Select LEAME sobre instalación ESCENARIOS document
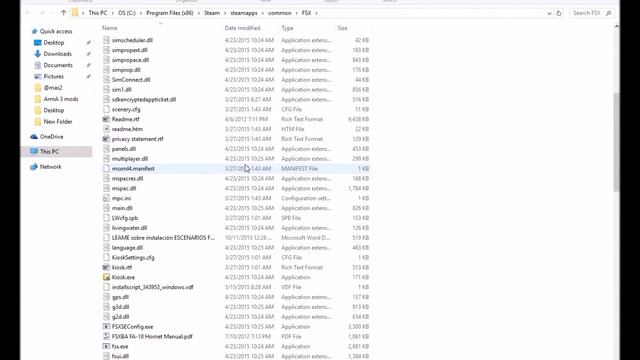Screen dimensions: 640x360 [163, 238]
